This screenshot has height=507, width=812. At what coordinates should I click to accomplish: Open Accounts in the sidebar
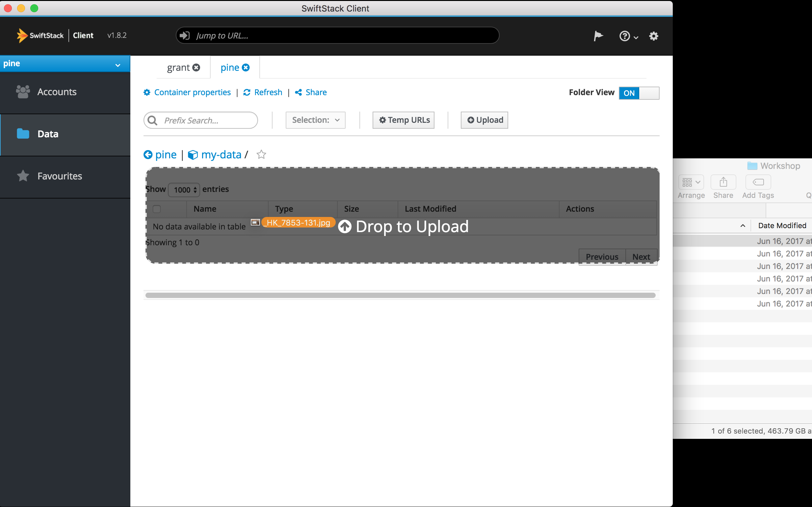(65, 92)
